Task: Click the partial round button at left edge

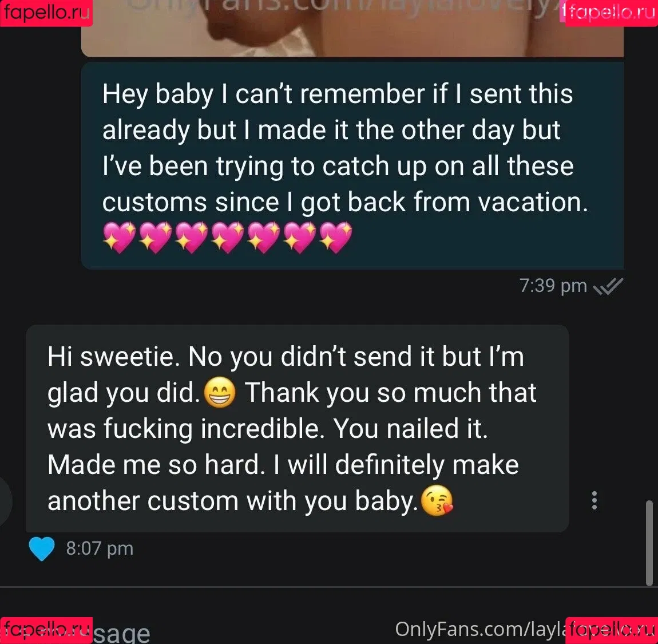Action: (x=6, y=501)
